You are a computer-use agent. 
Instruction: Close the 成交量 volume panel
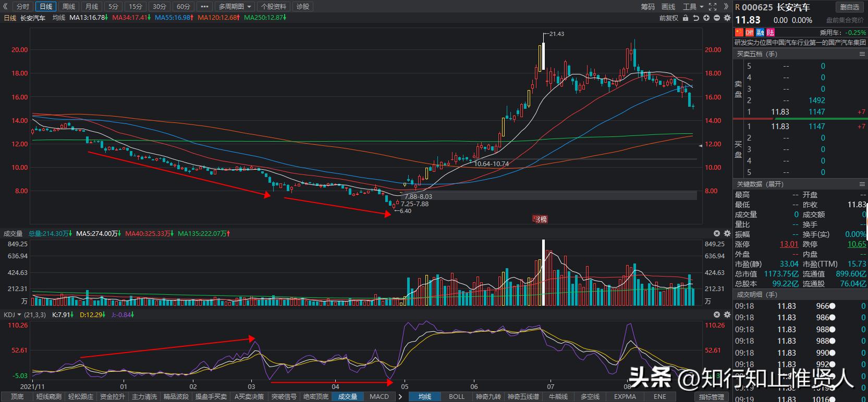pos(717,234)
